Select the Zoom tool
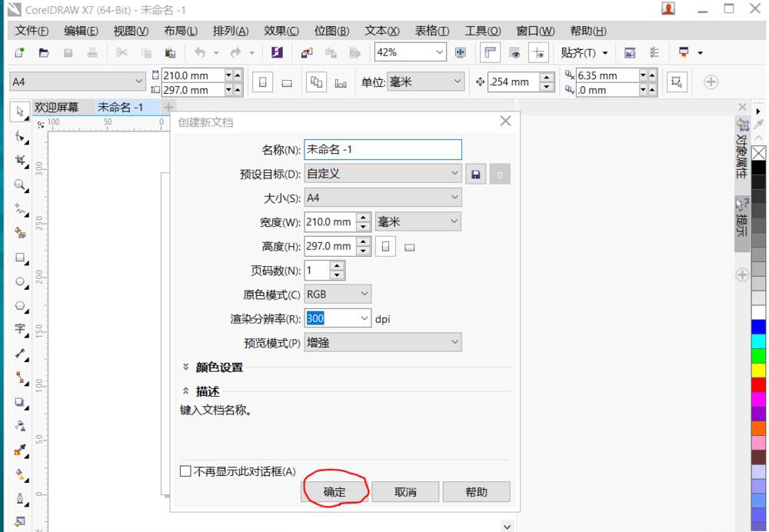This screenshot has width=769, height=532. [x=18, y=185]
